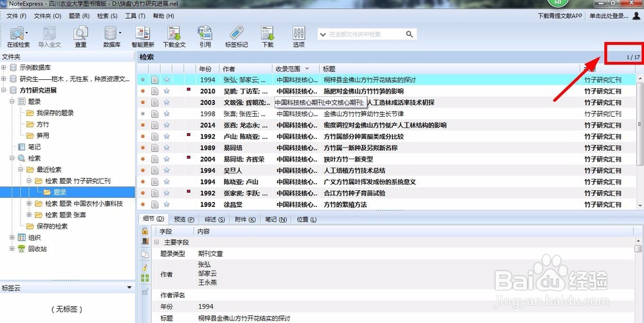Screen dimensions: 644x323
Task: Click the copy icon in the details sidebar
Action: [144, 255]
